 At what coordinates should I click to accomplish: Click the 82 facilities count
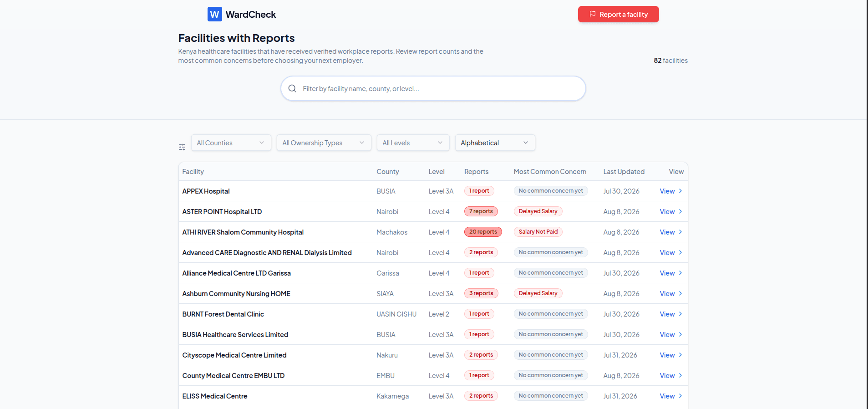pos(670,61)
